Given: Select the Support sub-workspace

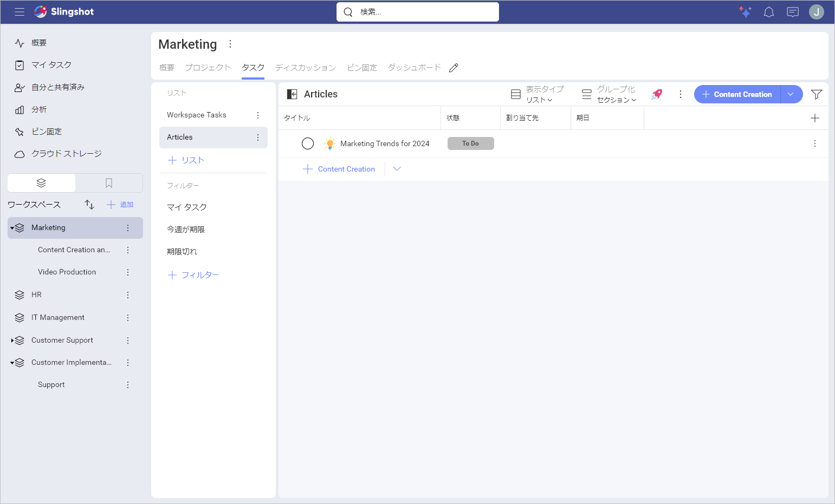Looking at the screenshot, I should (51, 384).
